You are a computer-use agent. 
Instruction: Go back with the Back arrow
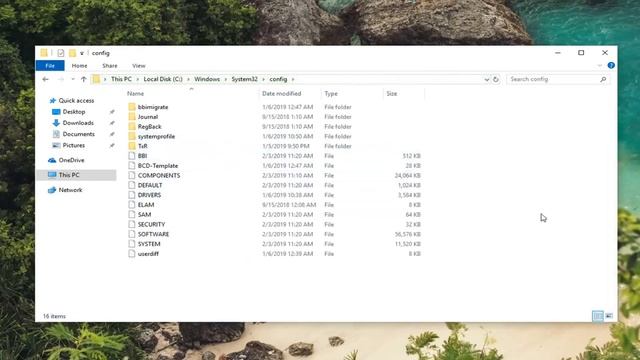(x=45, y=79)
